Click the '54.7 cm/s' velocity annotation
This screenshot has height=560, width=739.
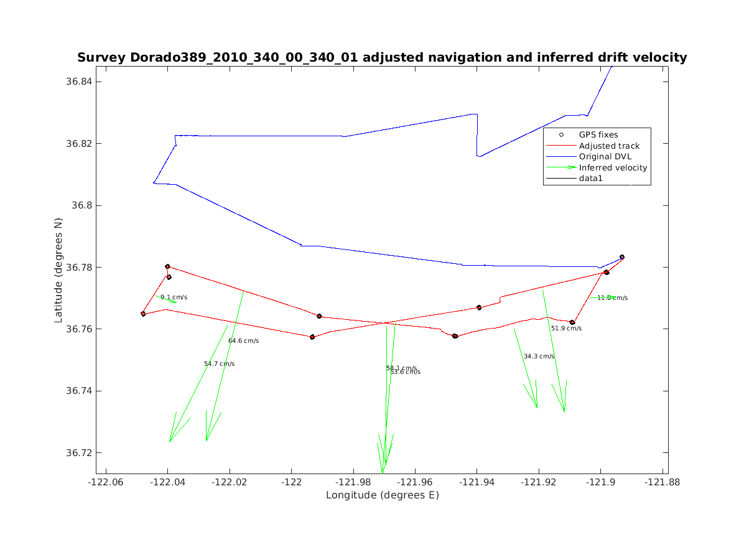(x=219, y=364)
